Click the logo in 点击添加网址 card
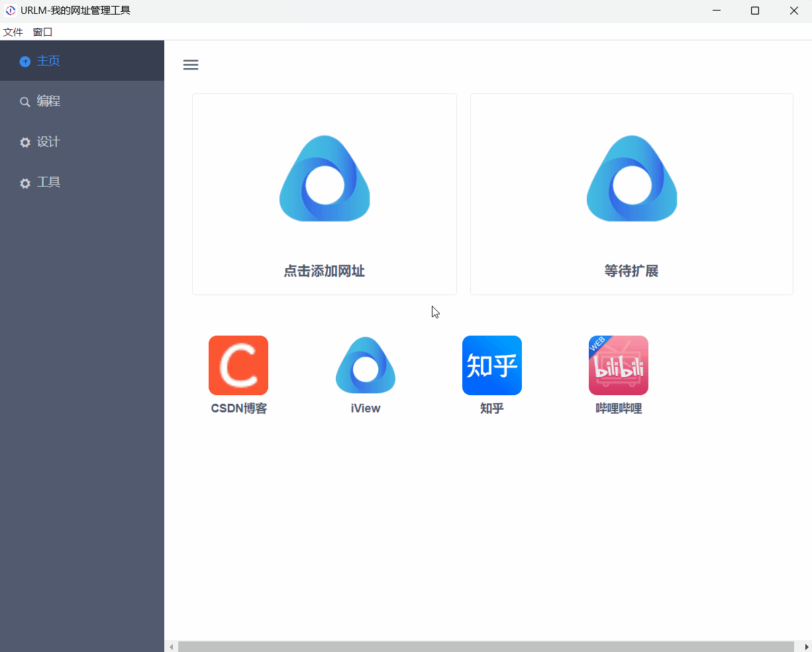812x652 pixels. 325,179
